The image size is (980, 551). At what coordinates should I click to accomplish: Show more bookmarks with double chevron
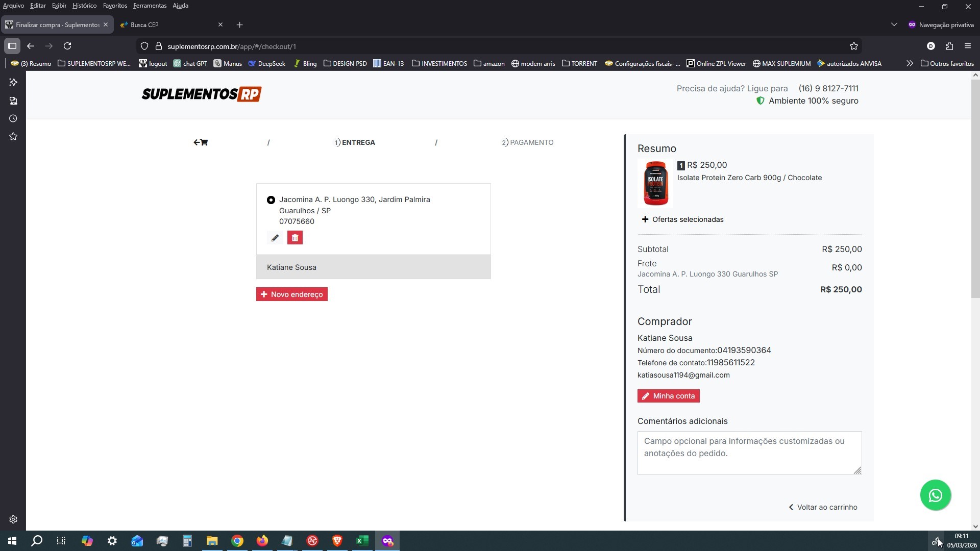click(909, 64)
